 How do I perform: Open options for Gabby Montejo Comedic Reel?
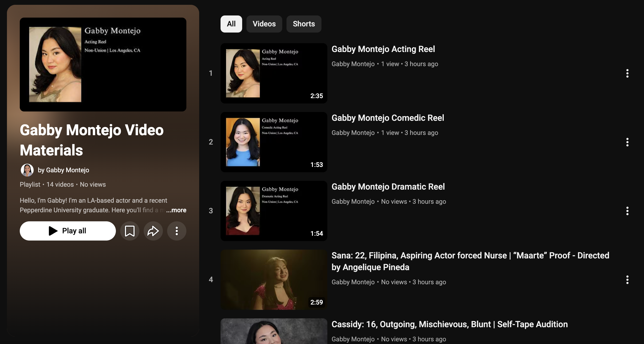(x=627, y=142)
